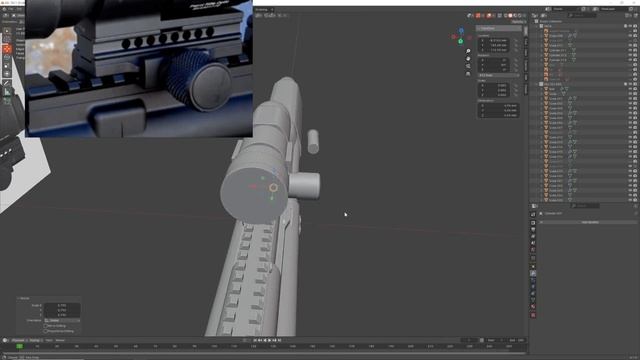640x360 pixels.
Task: Click the green Y axis on the viewport gizmo
Action: pos(461,41)
